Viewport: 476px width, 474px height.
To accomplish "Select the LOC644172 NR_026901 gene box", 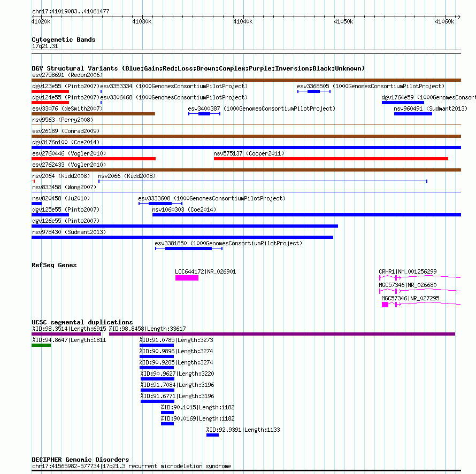I will (x=187, y=278).
